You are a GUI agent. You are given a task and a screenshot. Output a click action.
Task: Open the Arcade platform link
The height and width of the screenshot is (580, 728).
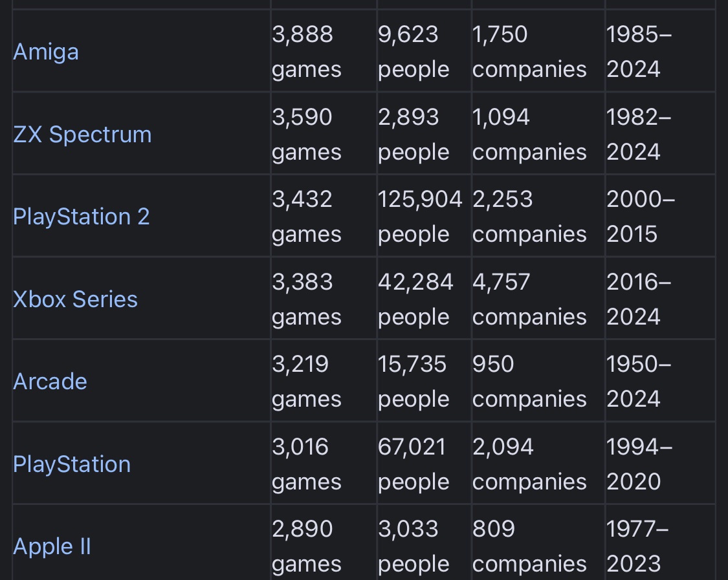(50, 381)
